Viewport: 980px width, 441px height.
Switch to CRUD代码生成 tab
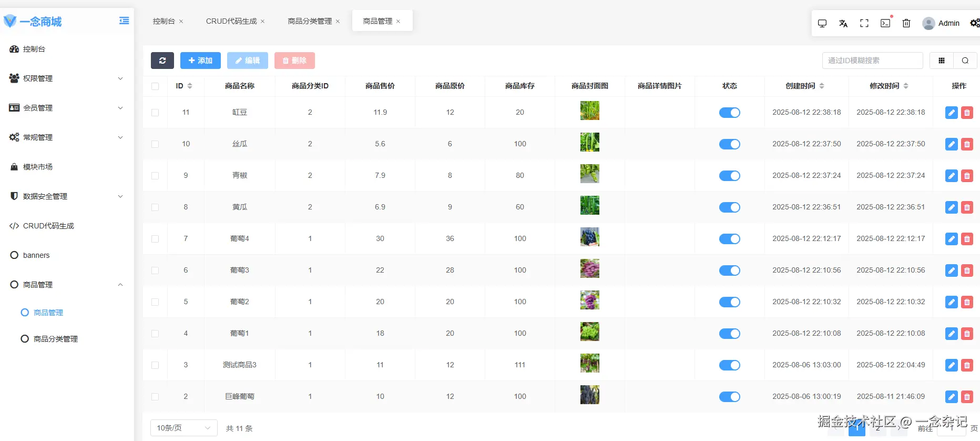click(x=231, y=21)
